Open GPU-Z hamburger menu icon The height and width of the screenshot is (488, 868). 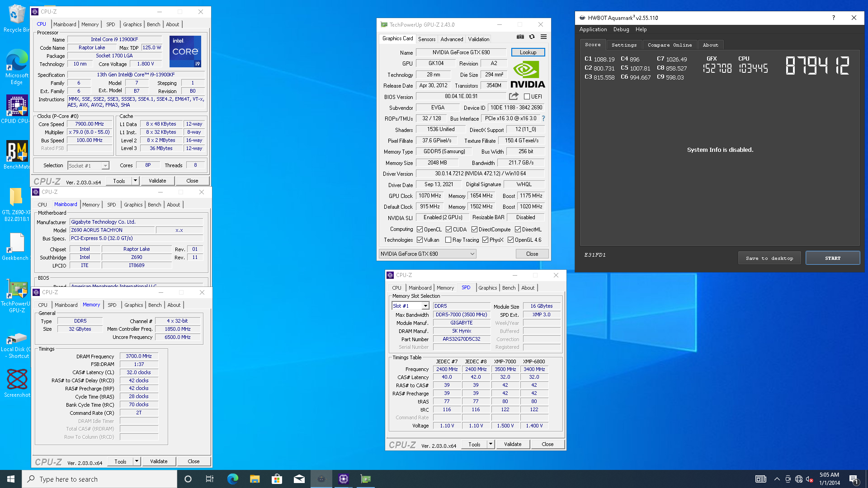pyautogui.click(x=543, y=37)
